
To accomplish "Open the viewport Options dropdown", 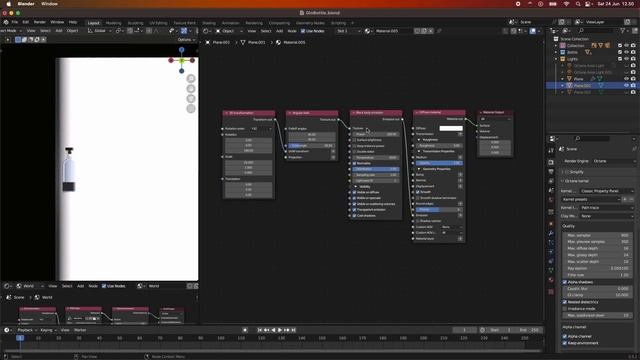I will 186,40.
